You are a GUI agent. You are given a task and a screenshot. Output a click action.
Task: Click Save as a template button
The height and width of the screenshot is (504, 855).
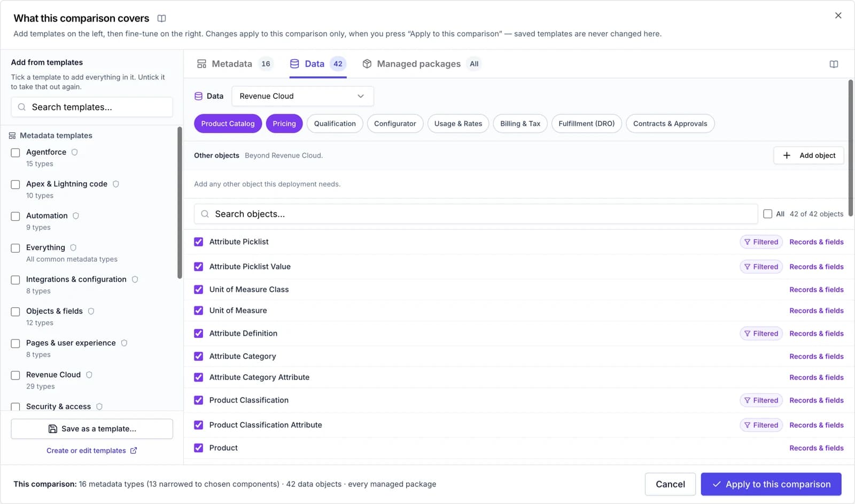tap(92, 429)
